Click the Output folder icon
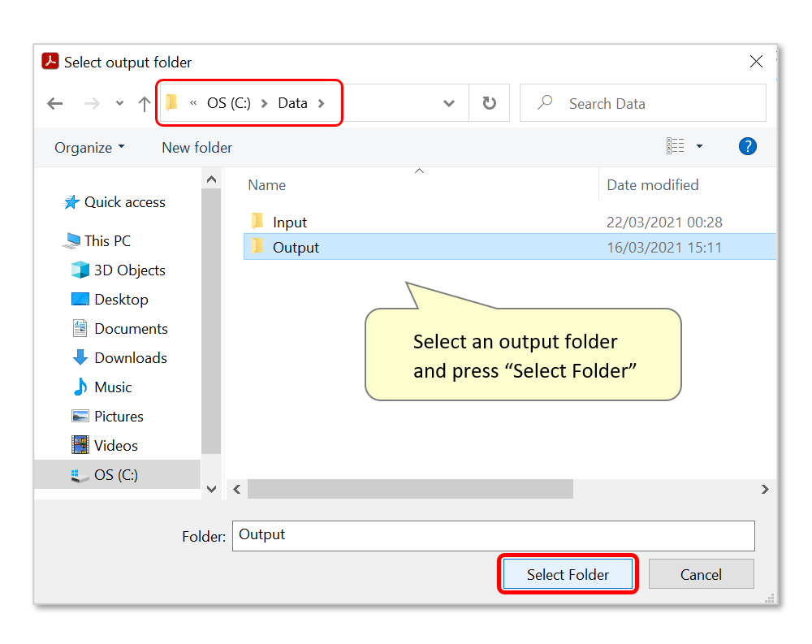Image resolution: width=812 pixels, height=644 pixels. 257,246
